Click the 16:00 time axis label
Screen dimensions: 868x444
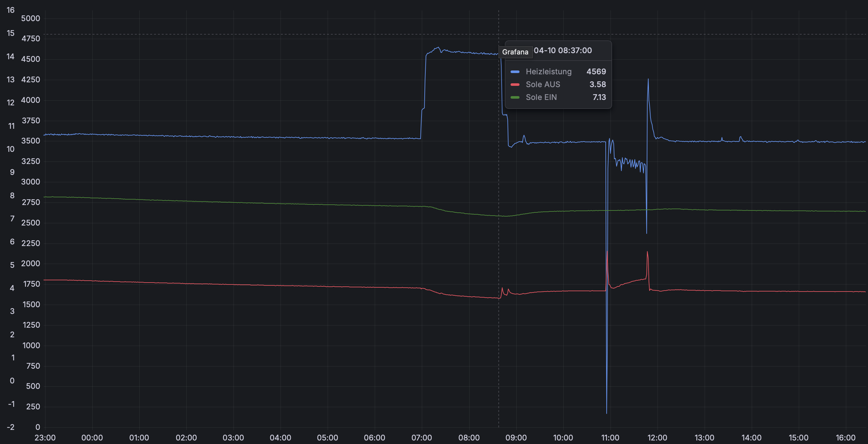click(846, 438)
